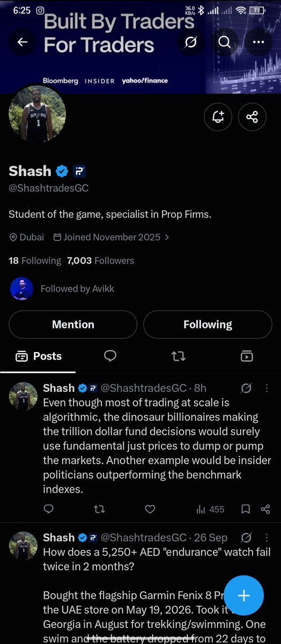View the 7,003 Followers list
The height and width of the screenshot is (644, 281).
click(101, 261)
